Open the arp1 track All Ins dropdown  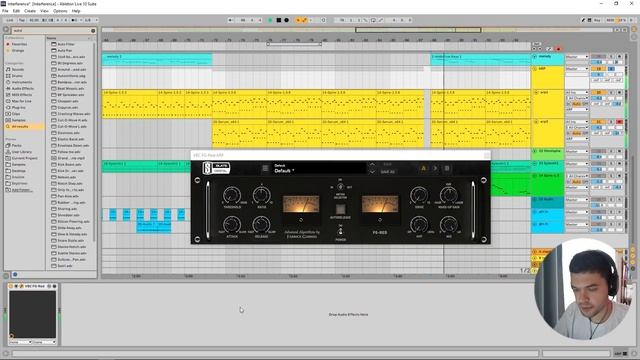pyautogui.click(x=577, y=93)
